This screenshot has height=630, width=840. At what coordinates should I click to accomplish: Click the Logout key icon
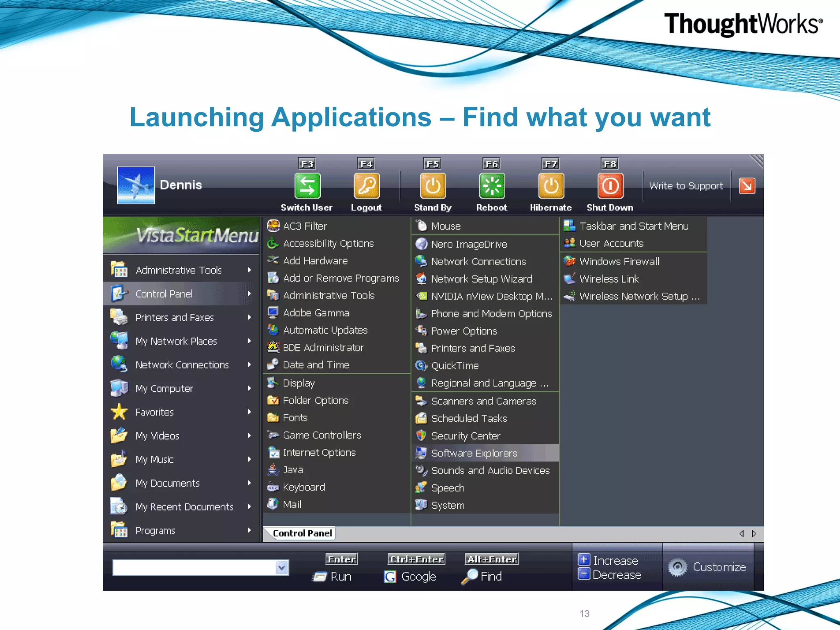pyautogui.click(x=366, y=186)
